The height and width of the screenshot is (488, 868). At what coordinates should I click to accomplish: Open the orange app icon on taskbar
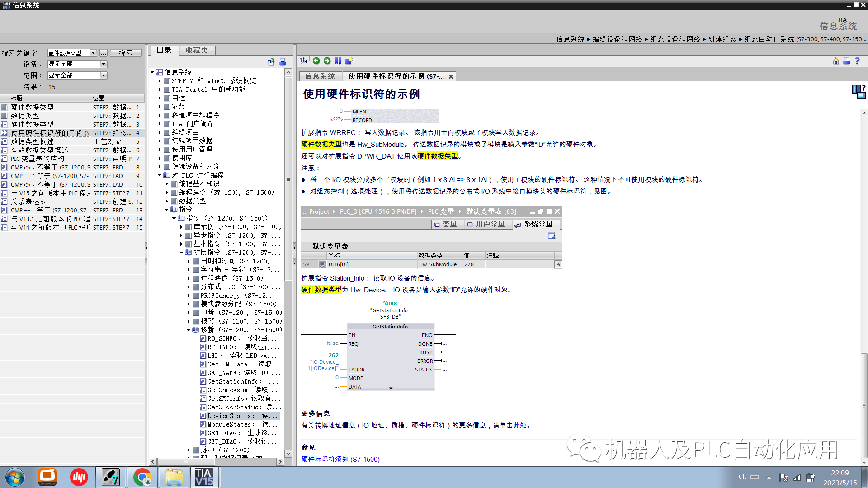(47, 477)
